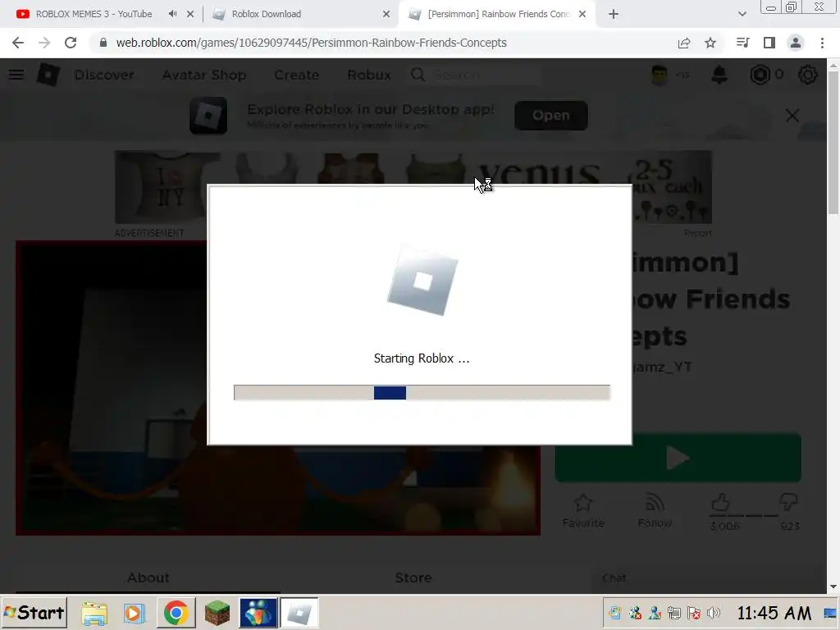
Task: Click the Roblox search field
Action: point(475,75)
